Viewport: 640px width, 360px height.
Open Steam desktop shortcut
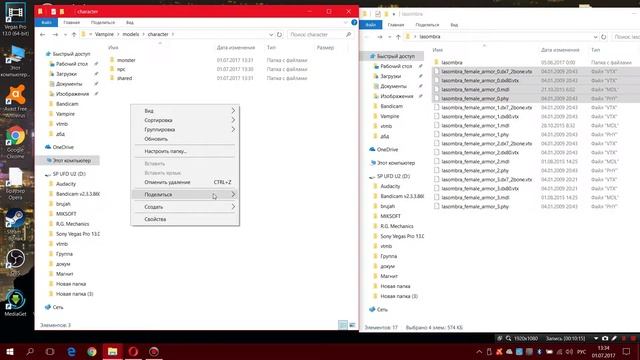coord(15,224)
